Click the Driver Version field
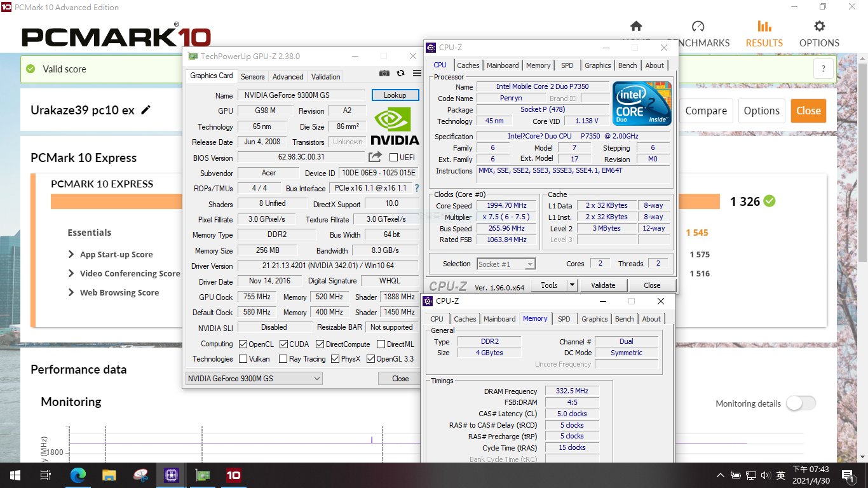This screenshot has height=488, width=868. 329,266
